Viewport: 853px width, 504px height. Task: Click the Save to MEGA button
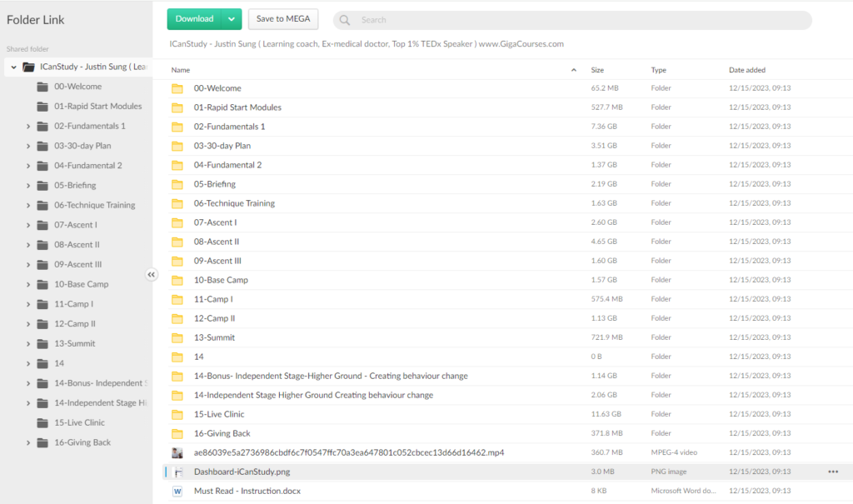click(x=282, y=19)
